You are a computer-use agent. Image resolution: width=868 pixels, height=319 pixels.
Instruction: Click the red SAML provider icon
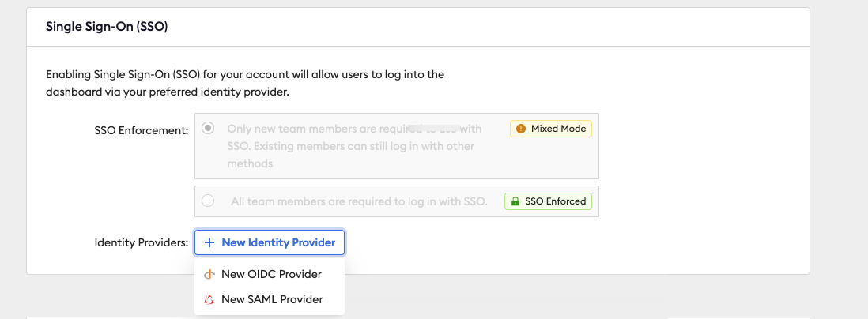pos(209,299)
